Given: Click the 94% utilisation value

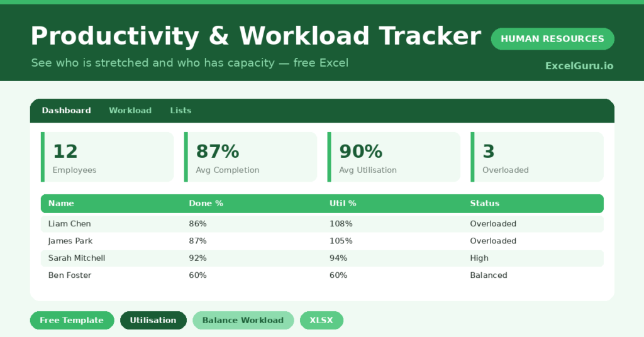Looking at the screenshot, I should [338, 258].
